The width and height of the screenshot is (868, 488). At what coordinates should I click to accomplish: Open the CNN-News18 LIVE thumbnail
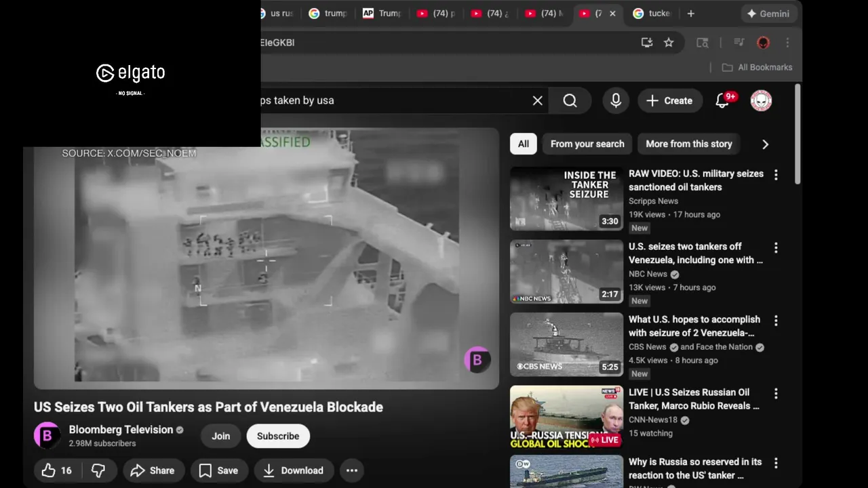[x=566, y=417]
